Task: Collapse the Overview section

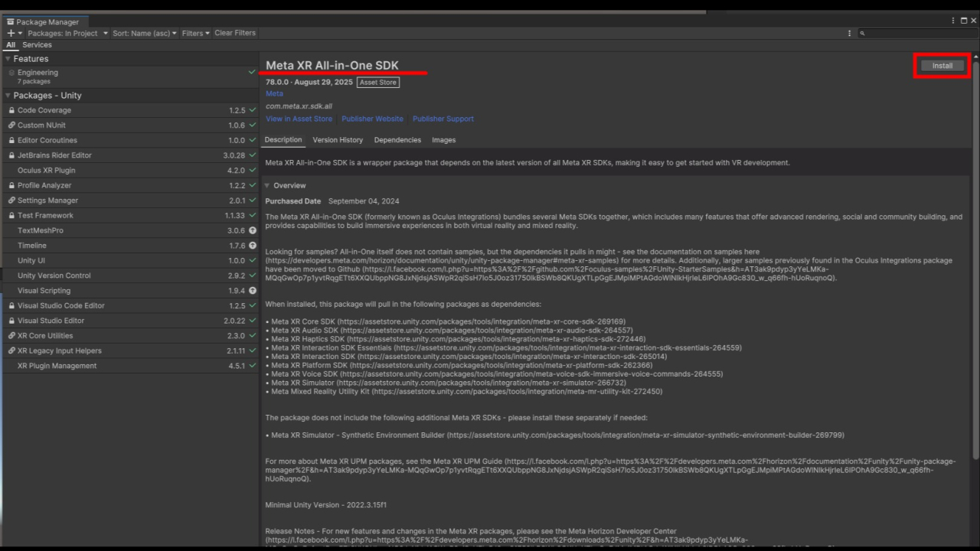Action: (268, 186)
